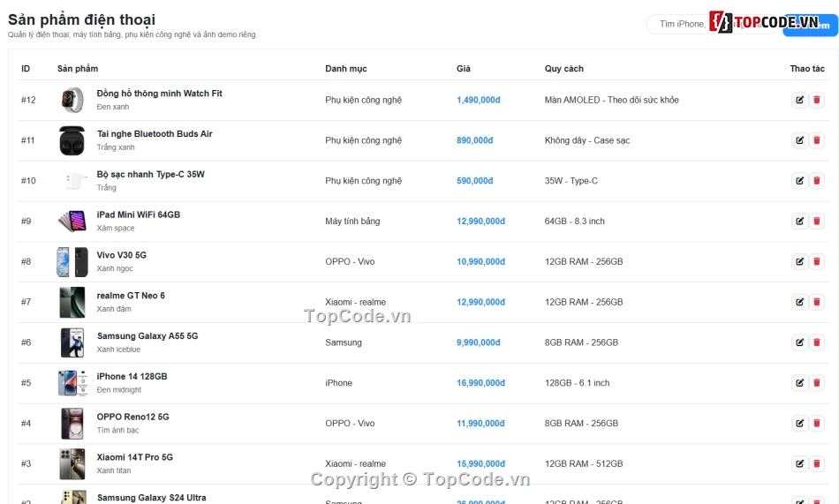Click the page title Sản phẩm điện thoại
The width and height of the screenshot is (839, 504).
[81, 19]
